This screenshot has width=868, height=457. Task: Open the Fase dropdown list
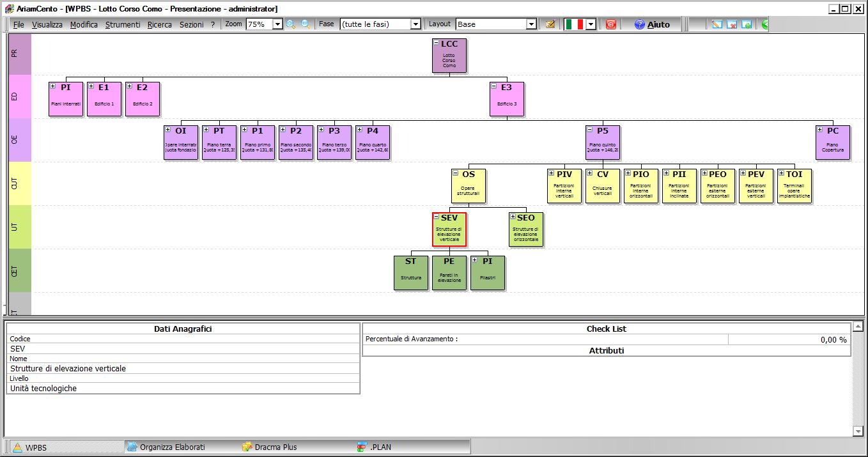pos(415,24)
